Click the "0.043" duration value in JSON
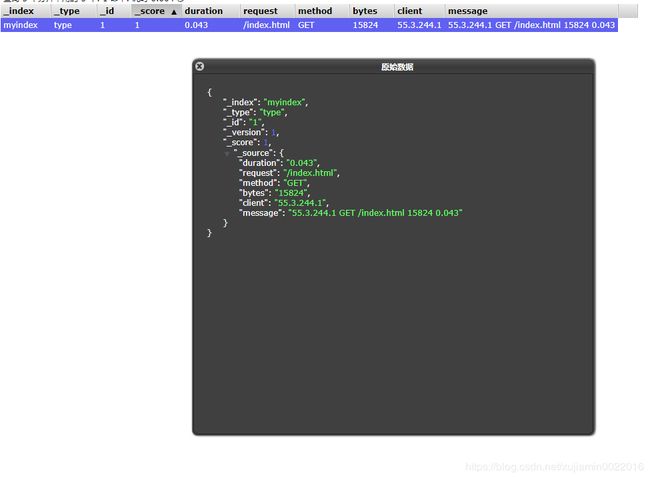 302,163
